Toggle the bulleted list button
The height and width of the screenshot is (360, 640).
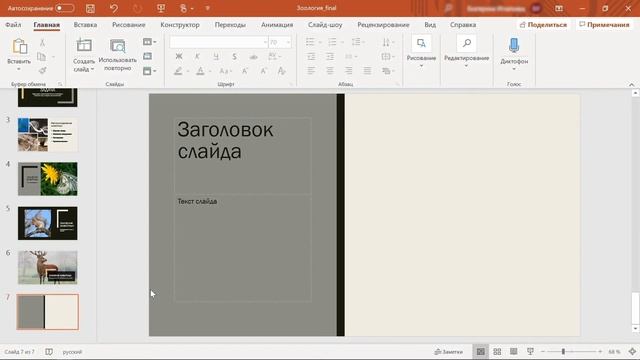[310, 42]
